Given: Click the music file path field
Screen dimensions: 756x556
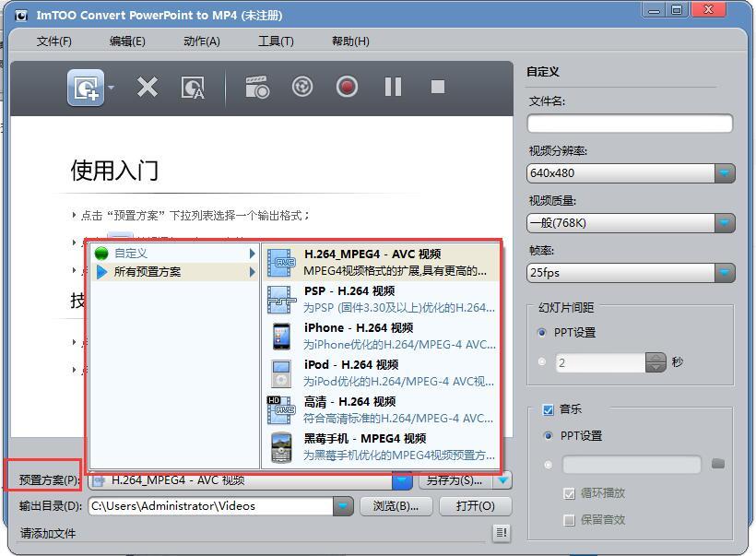Looking at the screenshot, I should pyautogui.click(x=632, y=465).
